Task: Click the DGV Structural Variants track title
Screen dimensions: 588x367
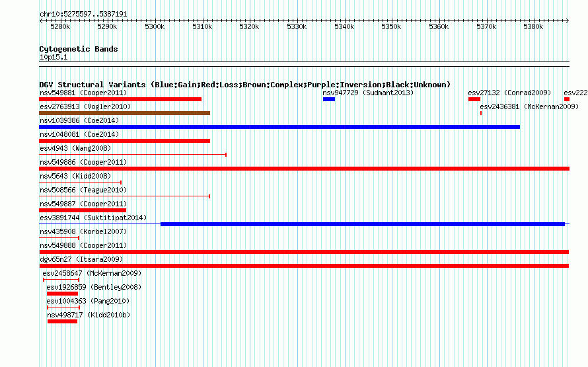Action: 245,85
